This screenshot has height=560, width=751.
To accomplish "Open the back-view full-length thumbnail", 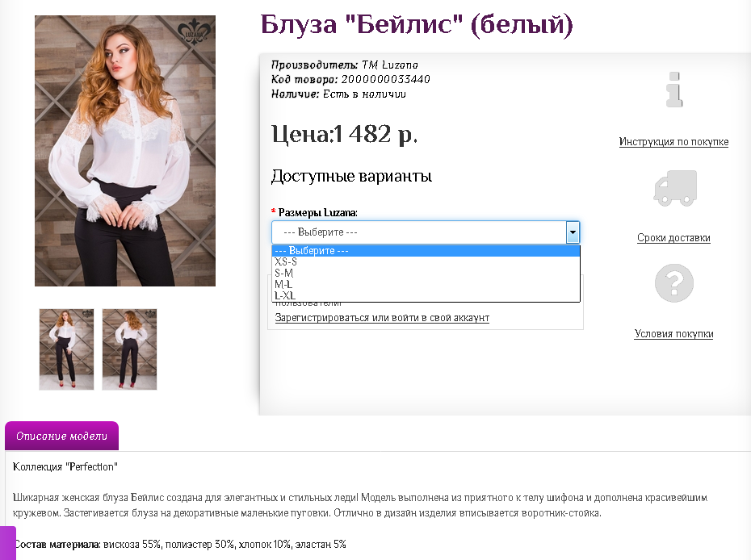I will point(129,349).
